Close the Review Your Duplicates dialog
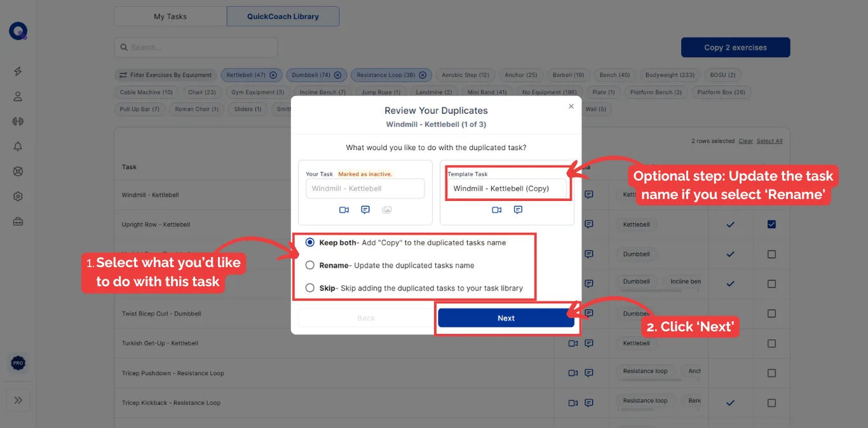 571,106
